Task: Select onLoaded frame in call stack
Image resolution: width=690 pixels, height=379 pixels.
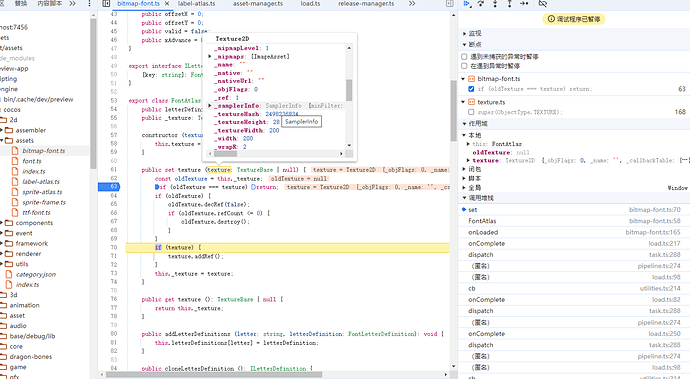Action: click(483, 232)
